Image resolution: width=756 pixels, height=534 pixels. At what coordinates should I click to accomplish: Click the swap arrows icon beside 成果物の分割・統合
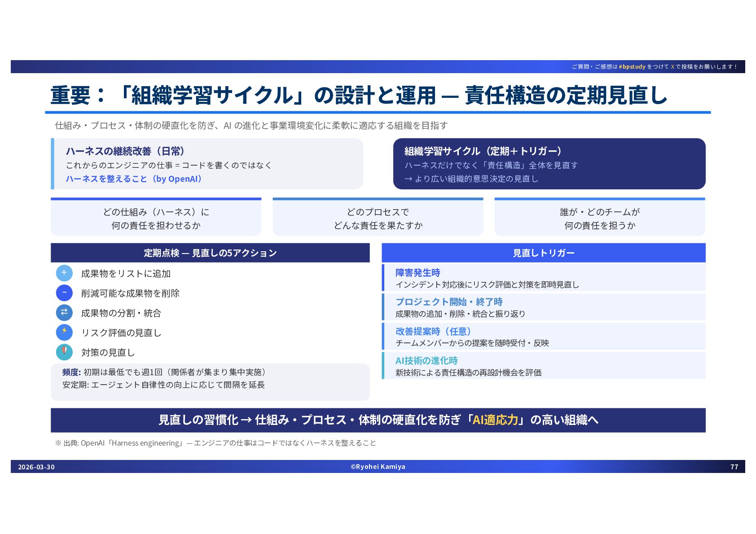64,312
